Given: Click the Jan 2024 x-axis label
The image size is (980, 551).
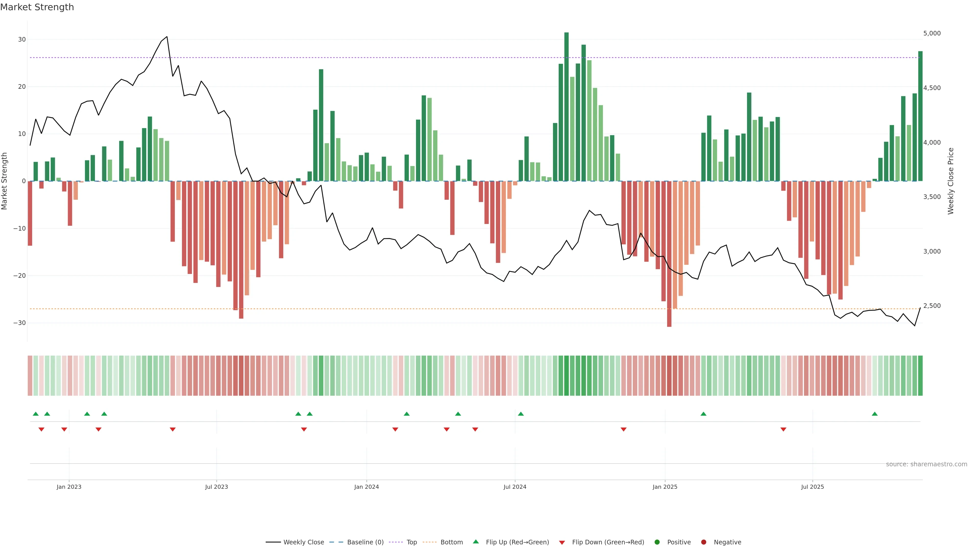Looking at the screenshot, I should click(366, 487).
